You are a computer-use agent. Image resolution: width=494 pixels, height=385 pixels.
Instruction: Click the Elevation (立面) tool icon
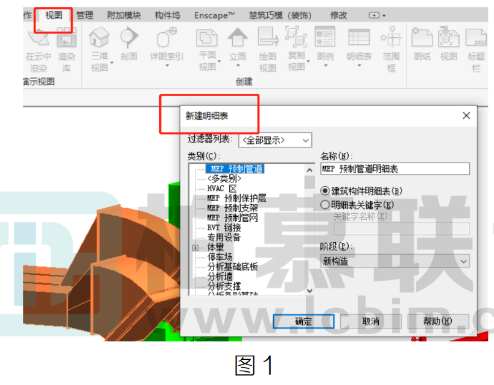[x=237, y=37]
